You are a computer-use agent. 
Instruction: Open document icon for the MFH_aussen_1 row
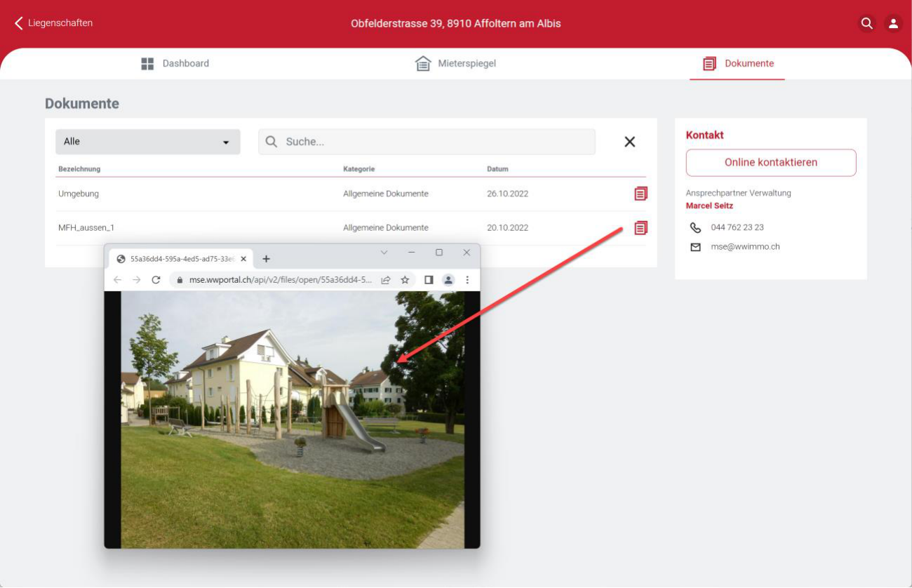pyautogui.click(x=641, y=227)
